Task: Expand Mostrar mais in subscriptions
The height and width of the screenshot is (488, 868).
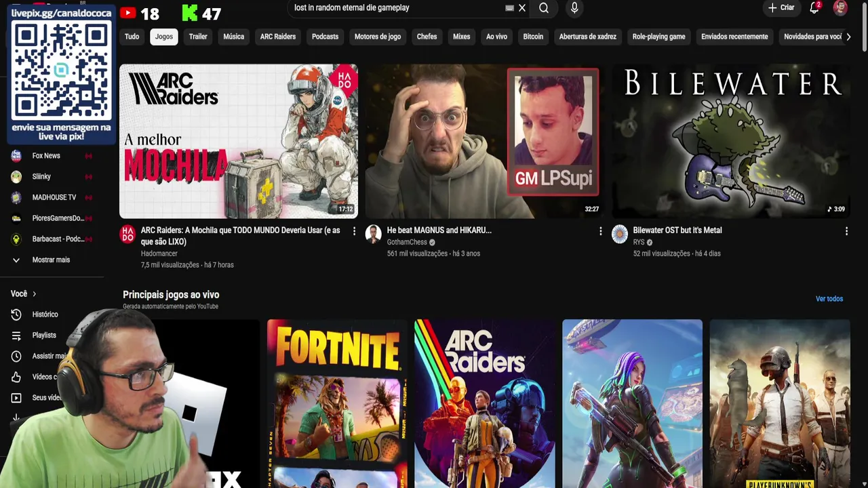Action: coord(52,260)
